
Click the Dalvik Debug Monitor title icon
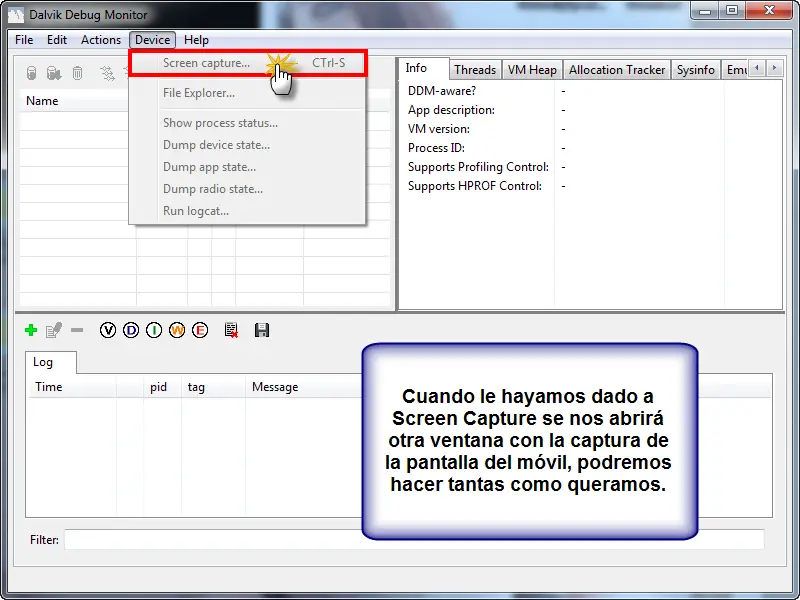coord(15,15)
